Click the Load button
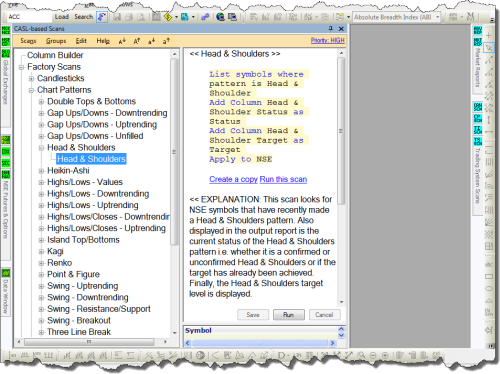Image resolution: width=500 pixels, height=374 pixels. 62,17
